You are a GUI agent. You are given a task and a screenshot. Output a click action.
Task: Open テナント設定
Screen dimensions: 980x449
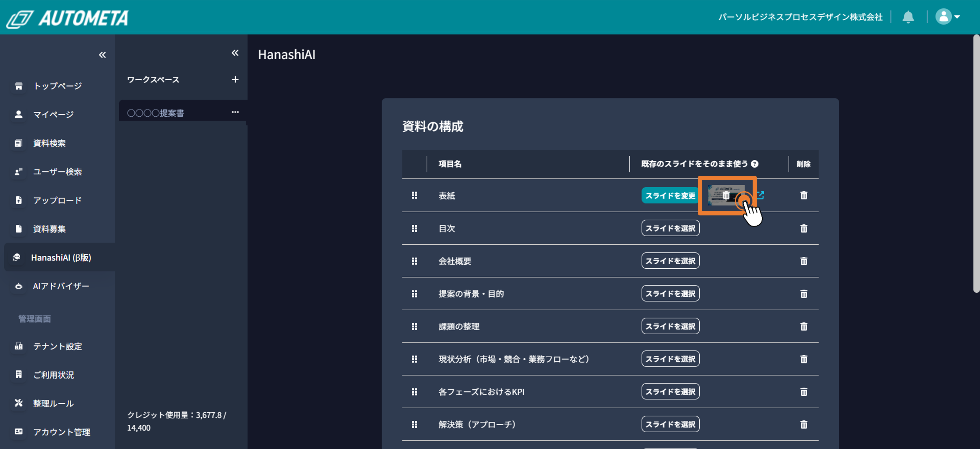[x=58, y=346]
